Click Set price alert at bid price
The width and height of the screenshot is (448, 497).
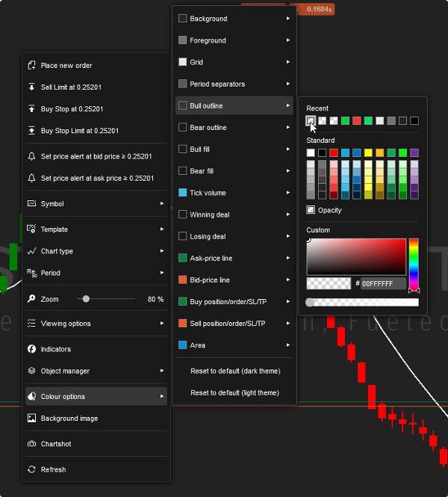click(96, 156)
